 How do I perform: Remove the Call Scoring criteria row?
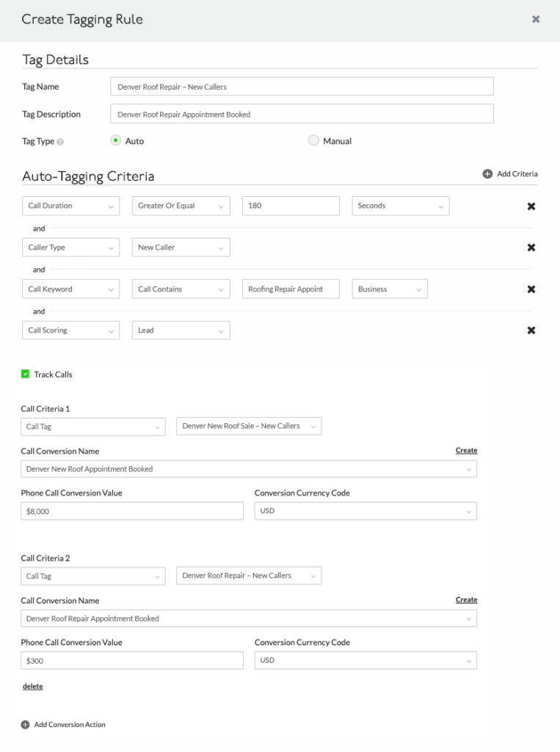tap(531, 330)
